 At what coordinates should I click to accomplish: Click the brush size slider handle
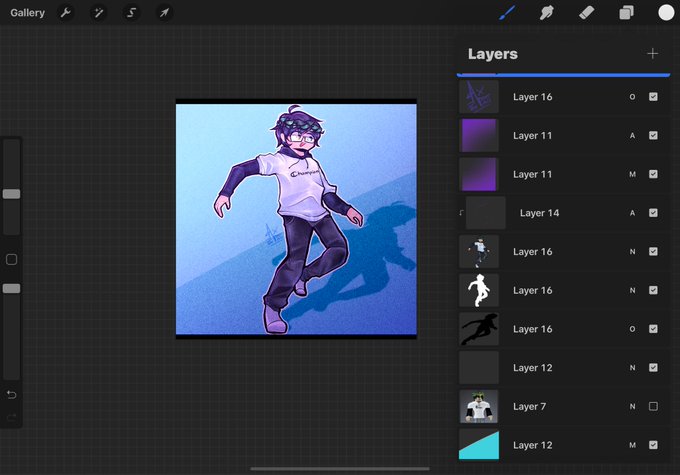(12, 194)
